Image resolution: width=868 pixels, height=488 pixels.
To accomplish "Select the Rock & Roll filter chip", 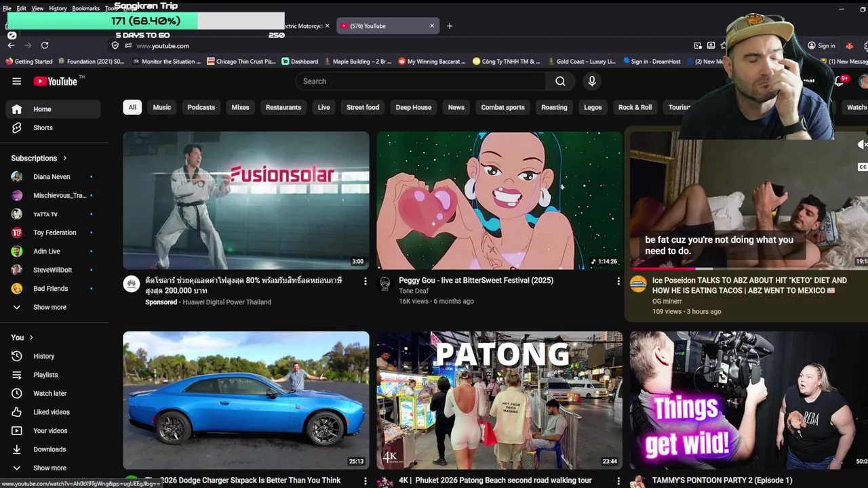I will [635, 107].
